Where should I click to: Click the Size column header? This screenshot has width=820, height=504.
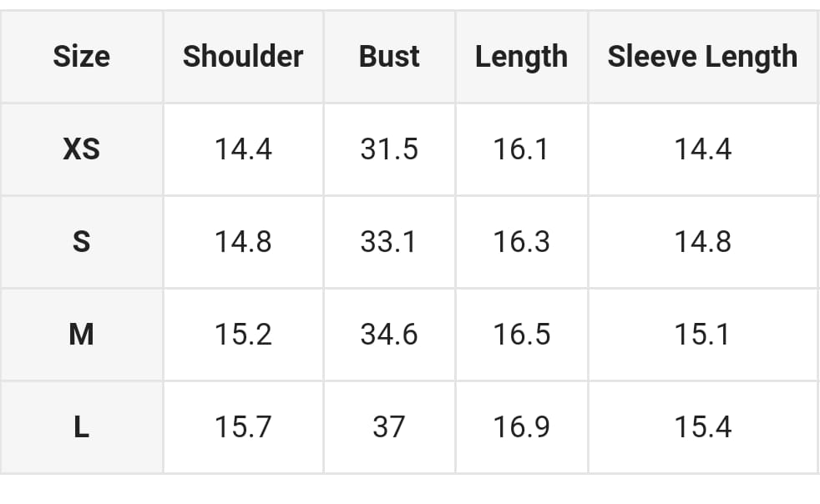pos(81,57)
